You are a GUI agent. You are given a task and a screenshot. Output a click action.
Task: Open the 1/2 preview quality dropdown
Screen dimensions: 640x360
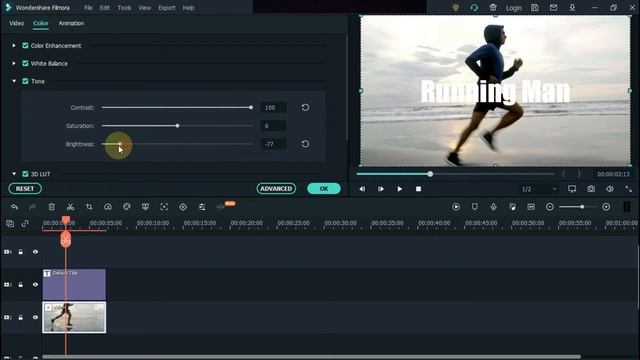(539, 189)
